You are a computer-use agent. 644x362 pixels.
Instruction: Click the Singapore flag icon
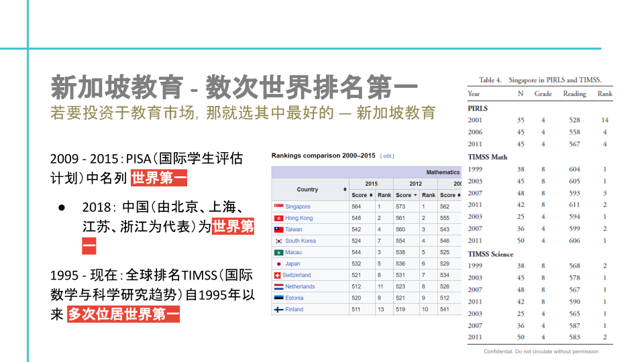point(278,206)
